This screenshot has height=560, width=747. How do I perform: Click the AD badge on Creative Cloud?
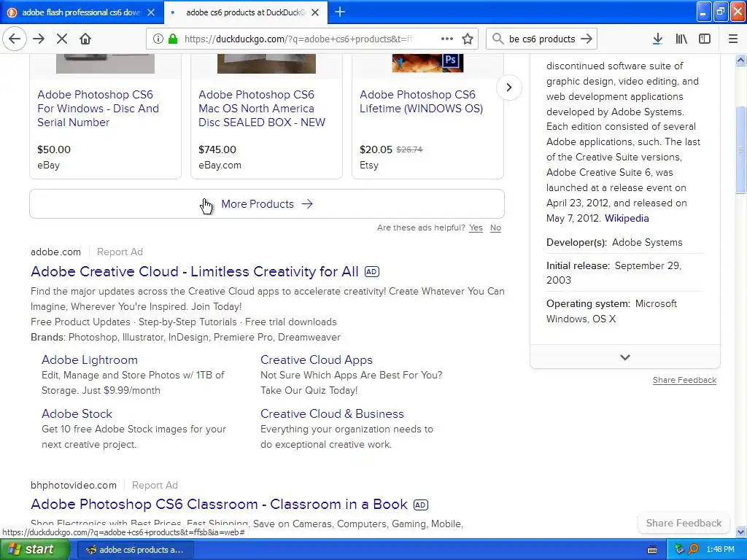click(371, 271)
